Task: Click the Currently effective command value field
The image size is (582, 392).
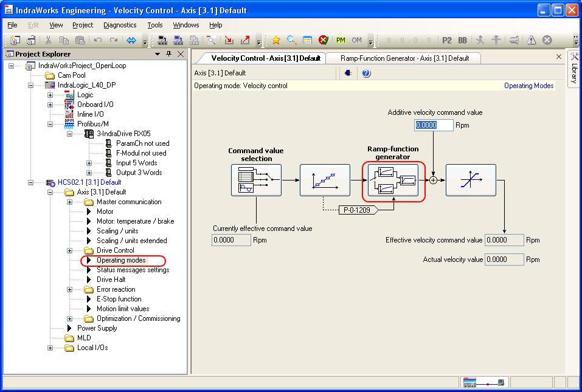Action: pos(231,240)
